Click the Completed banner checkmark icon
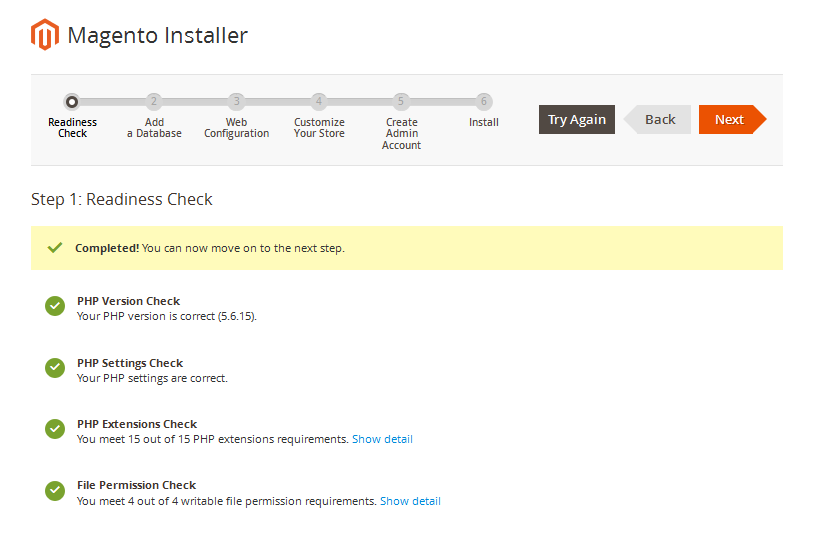819x551 pixels. click(55, 248)
